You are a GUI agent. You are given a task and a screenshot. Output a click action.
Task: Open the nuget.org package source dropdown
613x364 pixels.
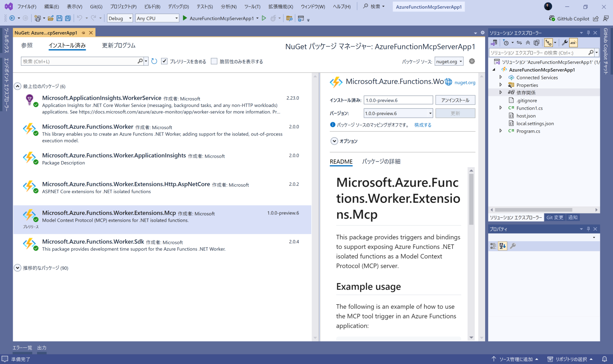pos(449,61)
